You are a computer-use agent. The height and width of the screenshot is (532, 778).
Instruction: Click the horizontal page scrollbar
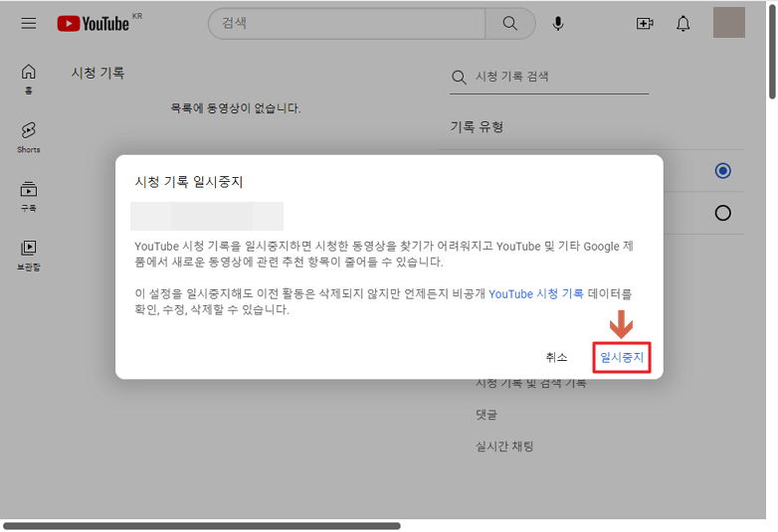(201, 526)
